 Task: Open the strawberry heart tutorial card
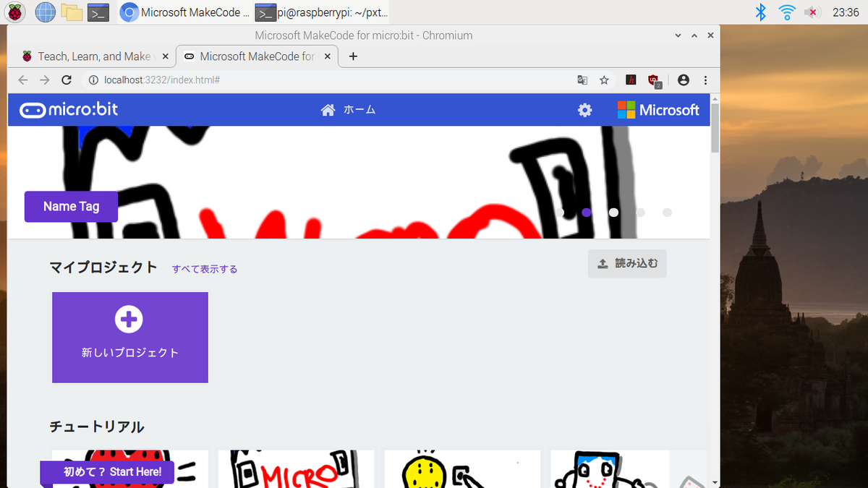click(x=130, y=468)
